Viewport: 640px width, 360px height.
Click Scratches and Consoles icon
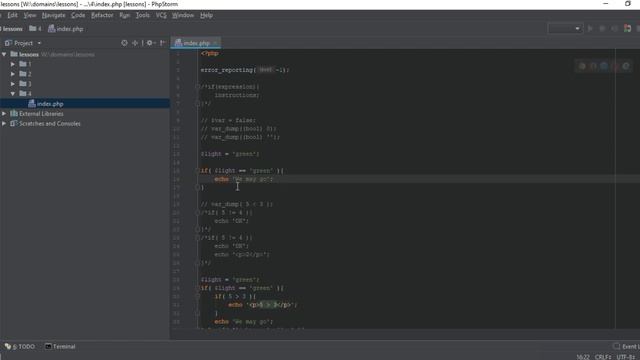tap(14, 123)
